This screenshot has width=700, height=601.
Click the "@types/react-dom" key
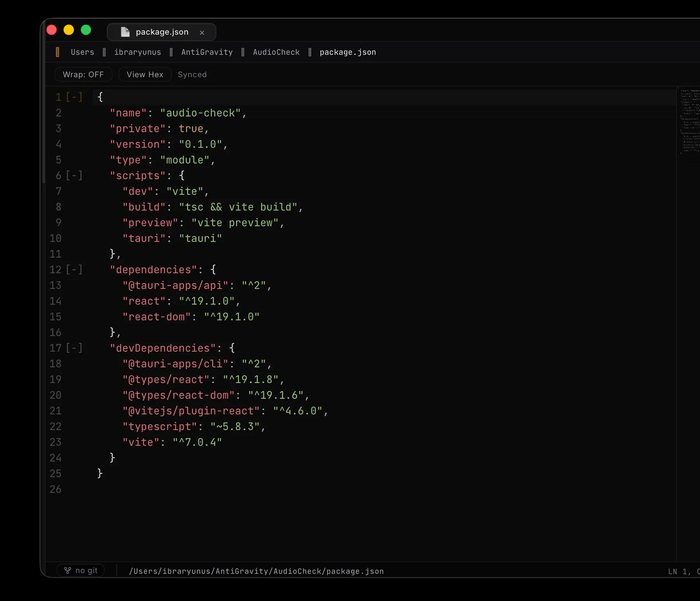click(x=178, y=395)
